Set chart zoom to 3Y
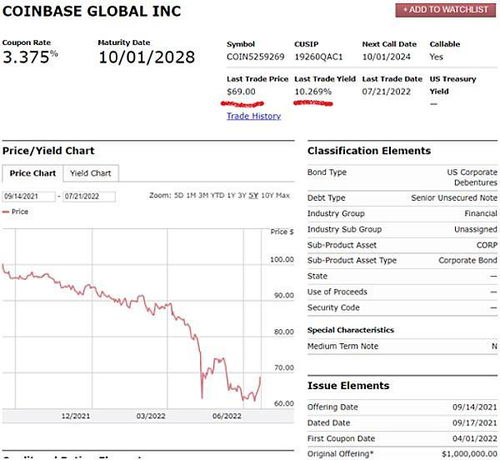The height and width of the screenshot is (460, 500). click(242, 195)
